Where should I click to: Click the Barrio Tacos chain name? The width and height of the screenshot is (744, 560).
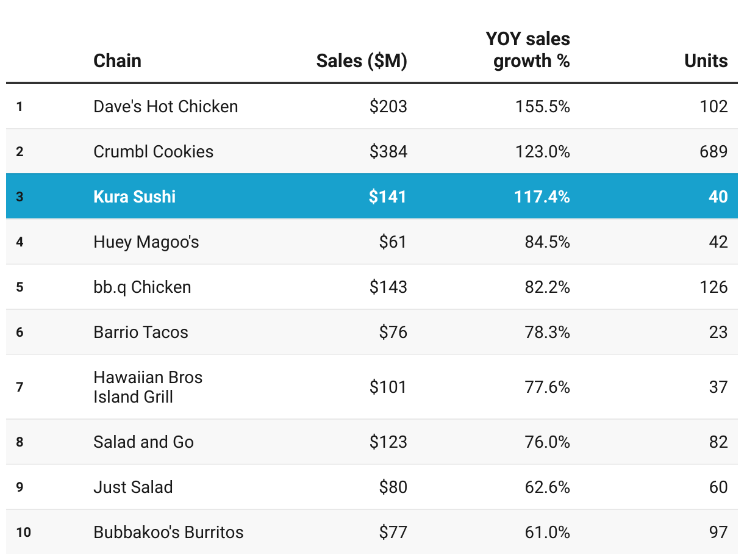[140, 332]
